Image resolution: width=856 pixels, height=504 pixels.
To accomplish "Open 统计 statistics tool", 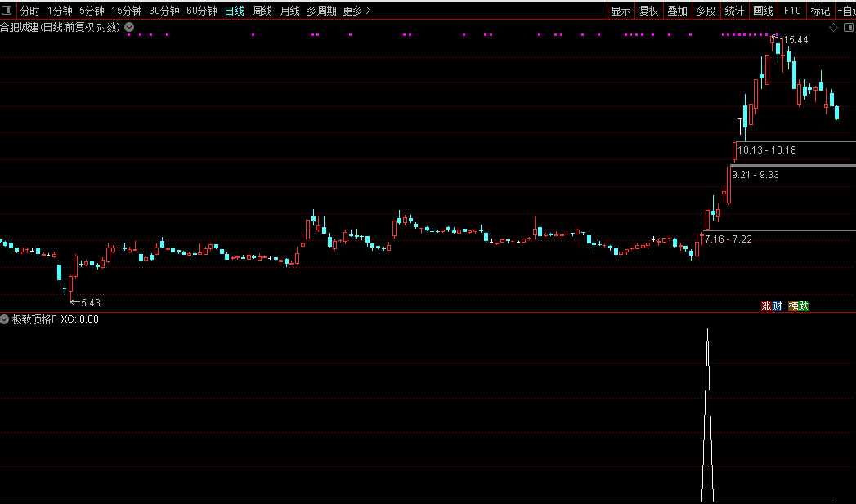I will point(734,11).
